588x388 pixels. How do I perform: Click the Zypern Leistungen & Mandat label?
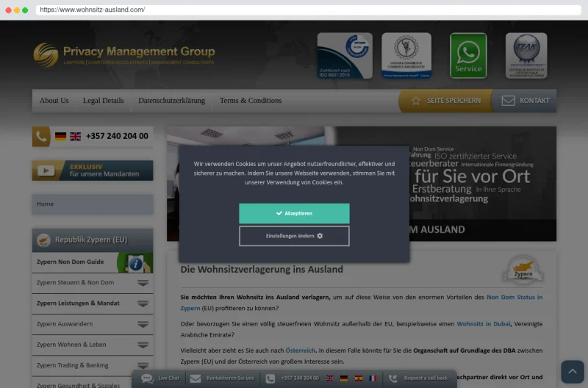tap(78, 303)
